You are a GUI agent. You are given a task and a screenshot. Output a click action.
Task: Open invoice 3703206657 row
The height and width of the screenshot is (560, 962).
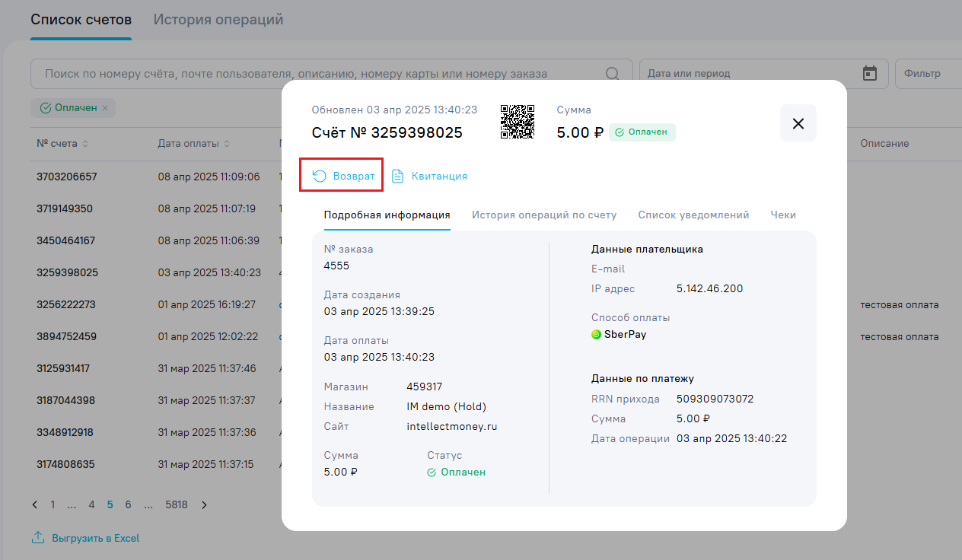tap(67, 177)
